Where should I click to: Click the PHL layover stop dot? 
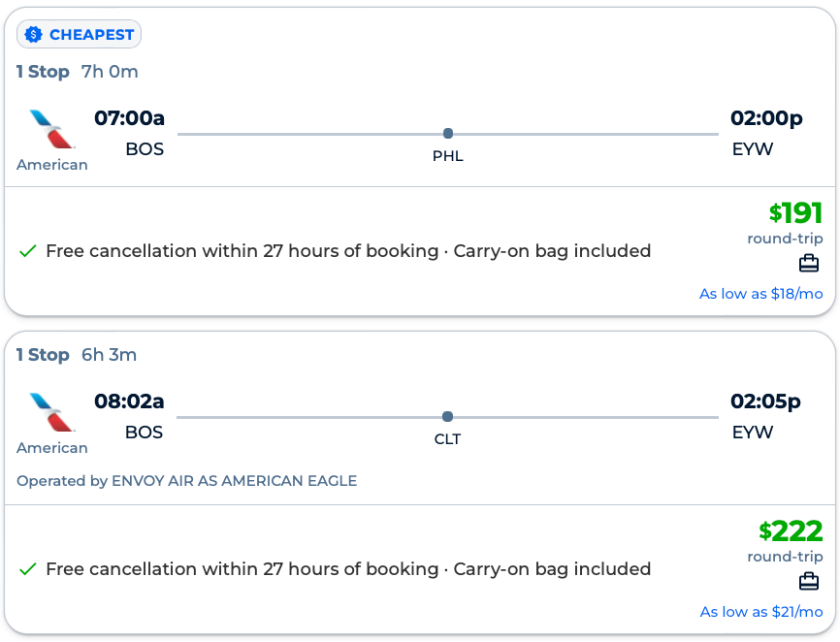pos(448,134)
